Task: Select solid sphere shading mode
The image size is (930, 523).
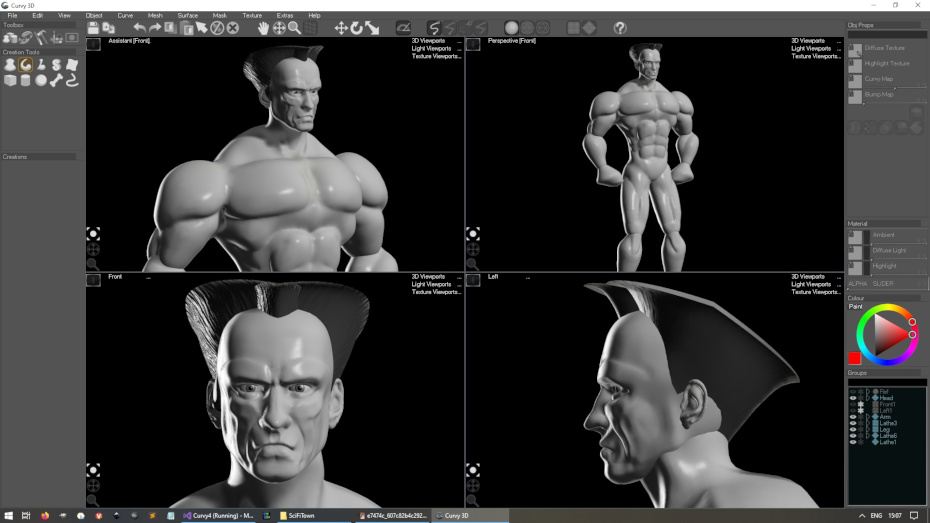Action: [x=511, y=28]
